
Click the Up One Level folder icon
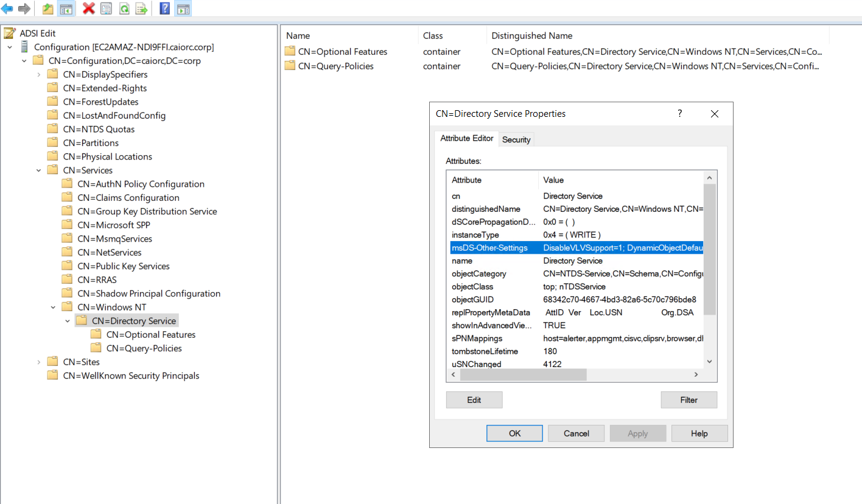click(x=47, y=9)
